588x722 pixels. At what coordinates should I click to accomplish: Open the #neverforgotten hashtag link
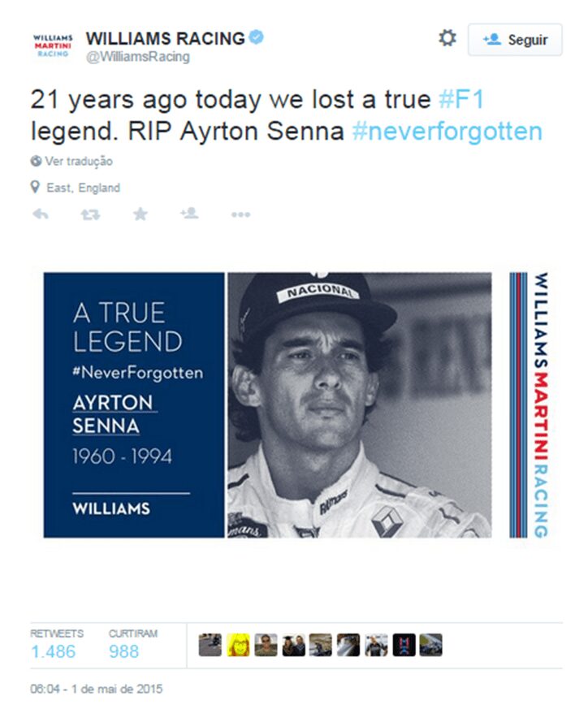click(x=447, y=131)
